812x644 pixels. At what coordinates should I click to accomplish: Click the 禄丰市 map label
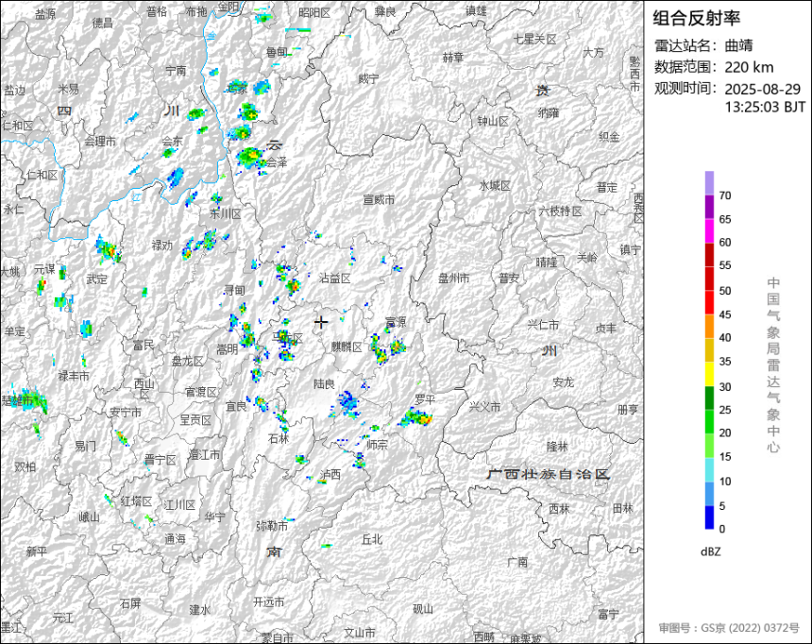[74, 376]
